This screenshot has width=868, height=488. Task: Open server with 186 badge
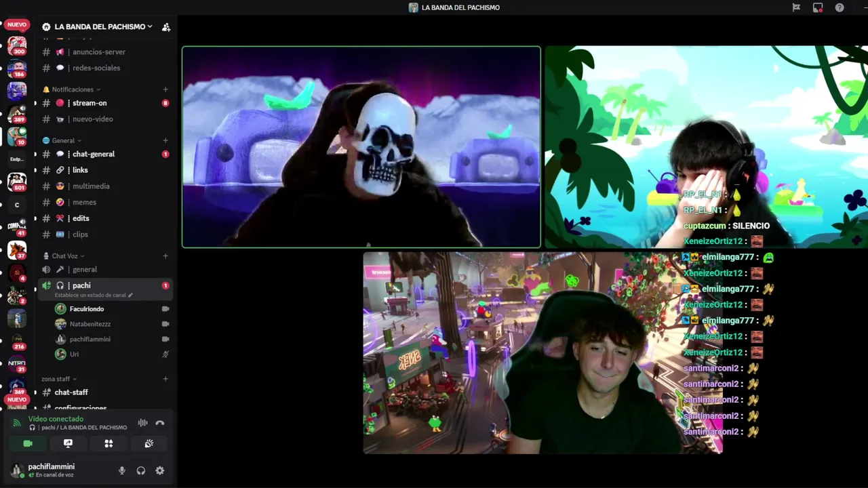[x=17, y=68]
